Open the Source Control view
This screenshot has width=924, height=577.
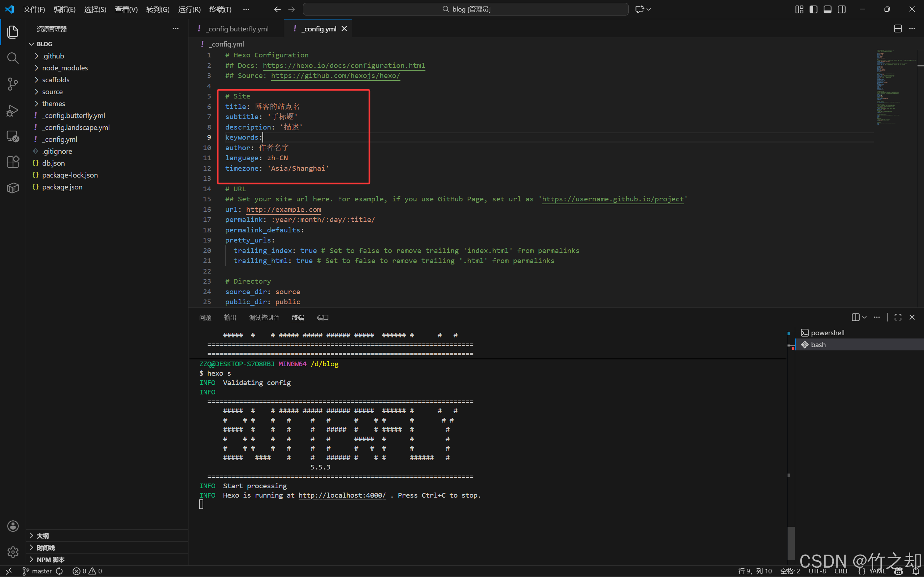click(13, 84)
